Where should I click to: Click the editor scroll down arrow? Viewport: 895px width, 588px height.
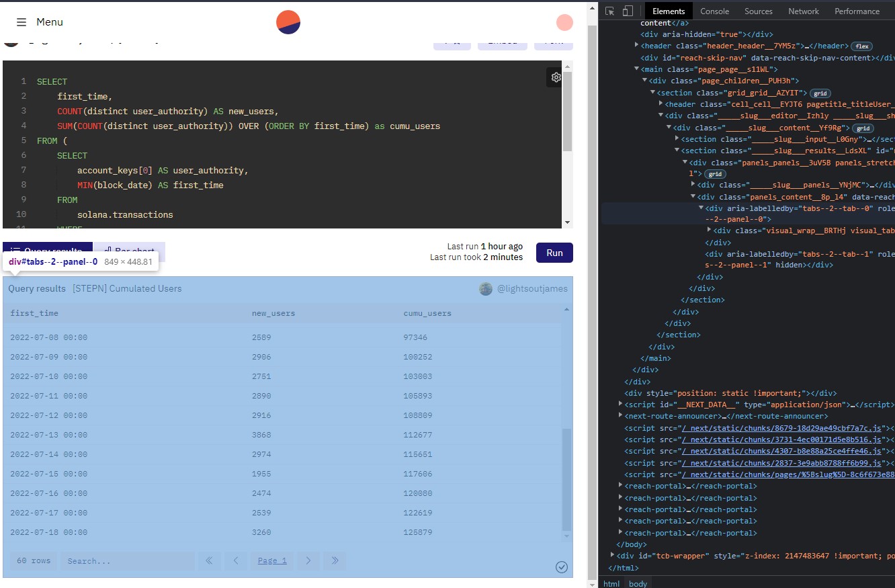pos(568,223)
